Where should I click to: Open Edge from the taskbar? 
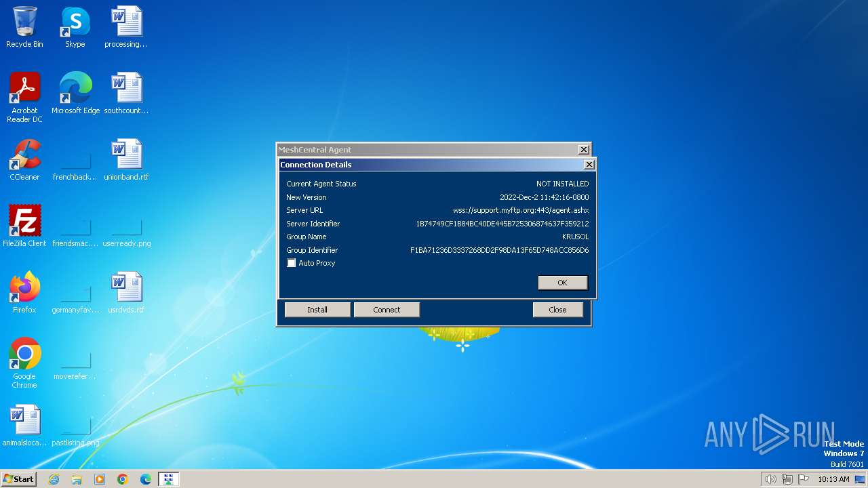[146, 479]
